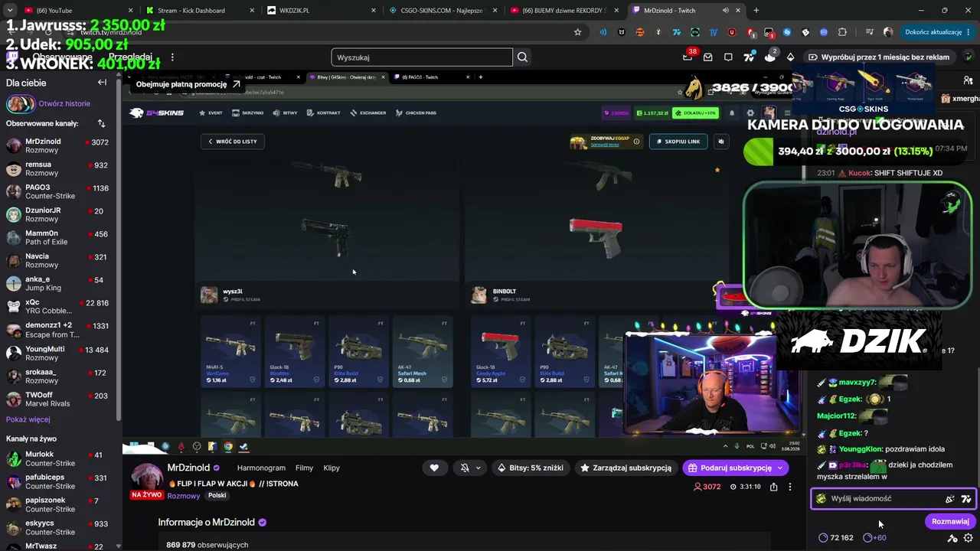Open the 7TV emote menu in chat input
The width and height of the screenshot is (980, 551).
click(x=966, y=499)
